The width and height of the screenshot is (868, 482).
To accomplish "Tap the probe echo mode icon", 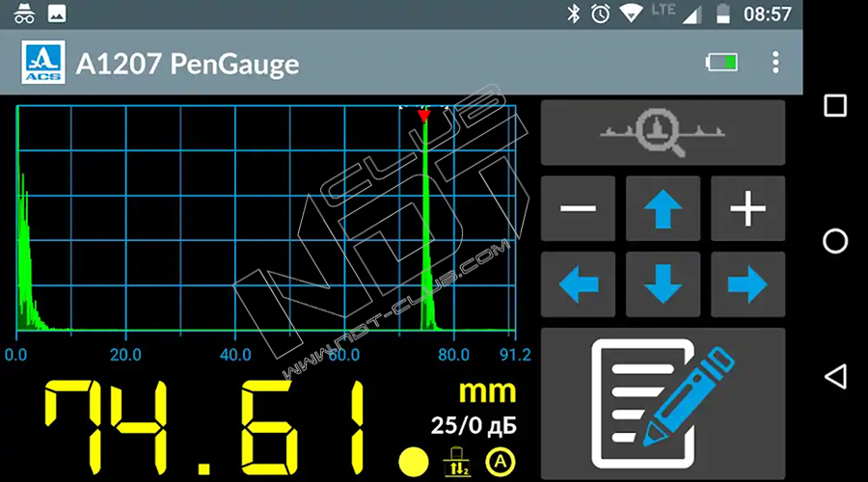I will pyautogui.click(x=457, y=462).
